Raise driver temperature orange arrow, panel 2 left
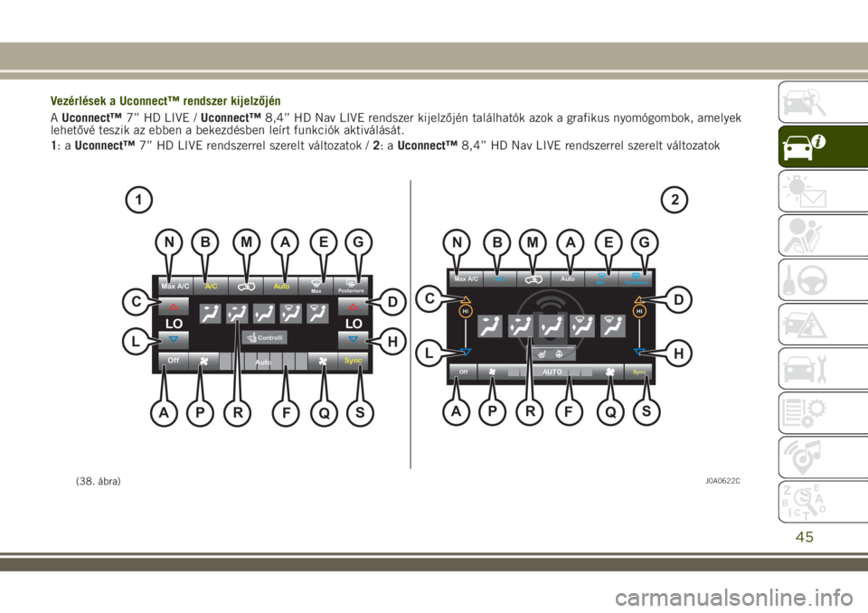Image resolution: width=868 pixels, height=613 pixels. pyautogui.click(x=466, y=301)
